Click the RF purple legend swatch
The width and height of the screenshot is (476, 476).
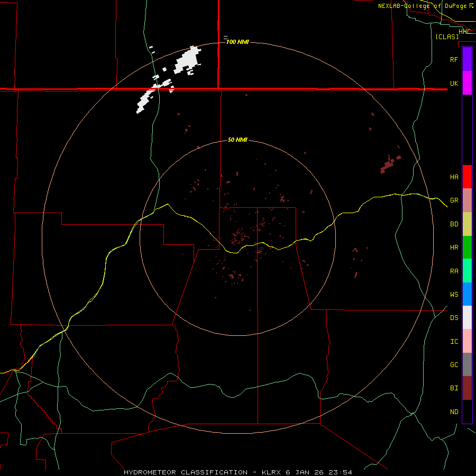tap(467, 59)
